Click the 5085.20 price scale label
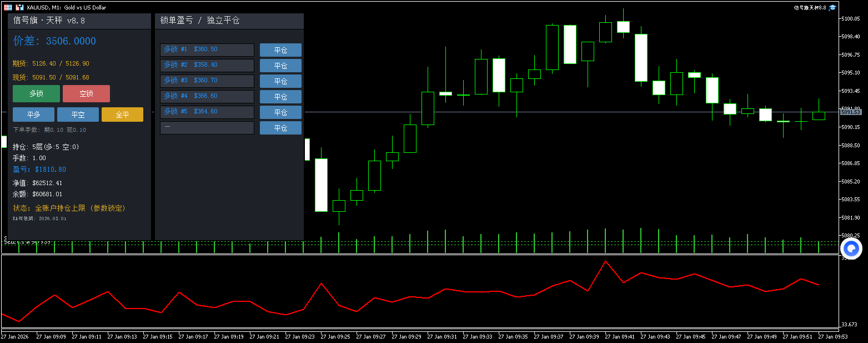 click(851, 181)
